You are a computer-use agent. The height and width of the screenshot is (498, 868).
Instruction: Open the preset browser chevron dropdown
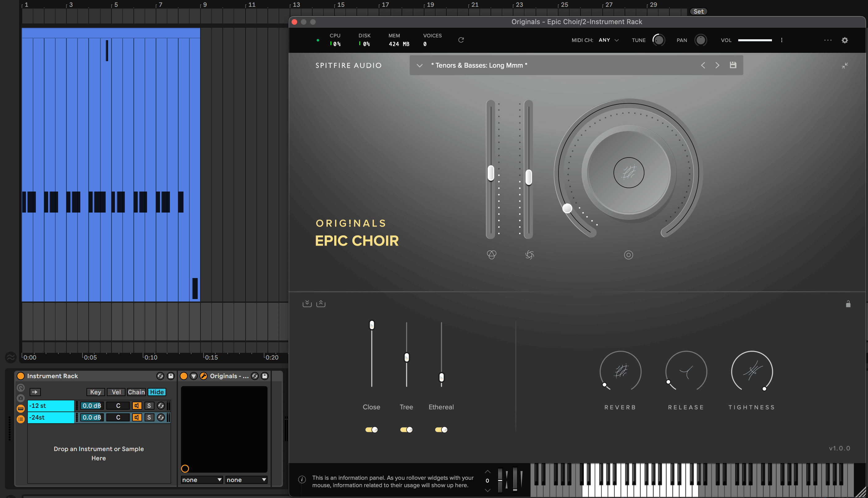tap(419, 65)
